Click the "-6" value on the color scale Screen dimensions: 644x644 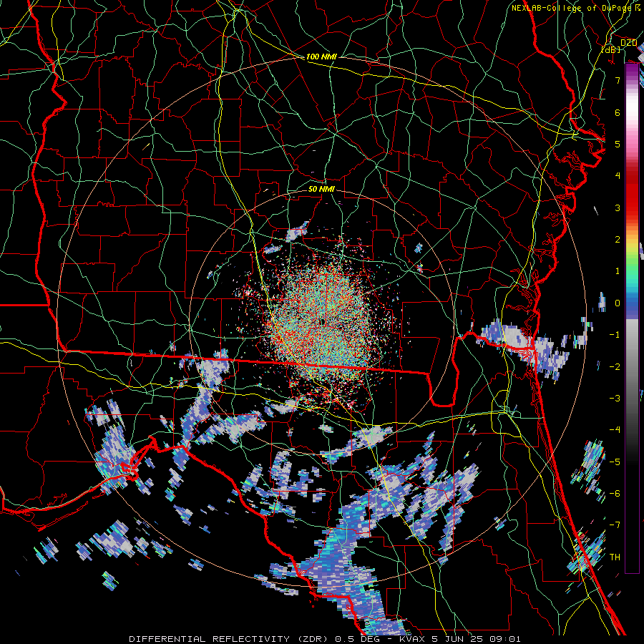click(x=615, y=494)
